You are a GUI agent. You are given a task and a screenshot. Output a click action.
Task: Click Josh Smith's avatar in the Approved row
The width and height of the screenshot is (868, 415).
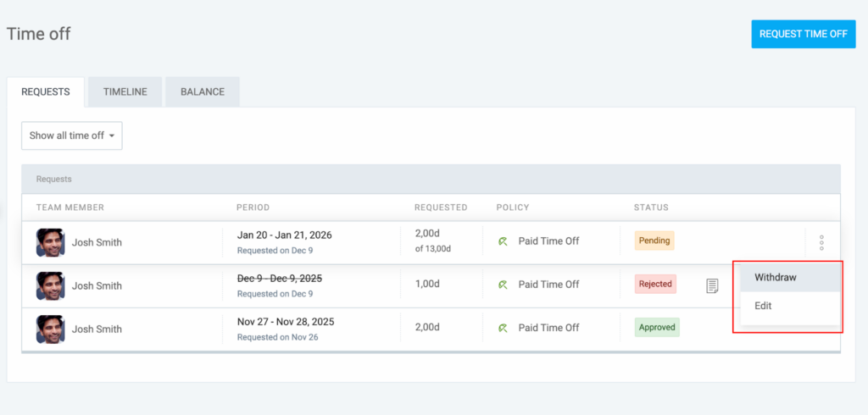coord(50,329)
